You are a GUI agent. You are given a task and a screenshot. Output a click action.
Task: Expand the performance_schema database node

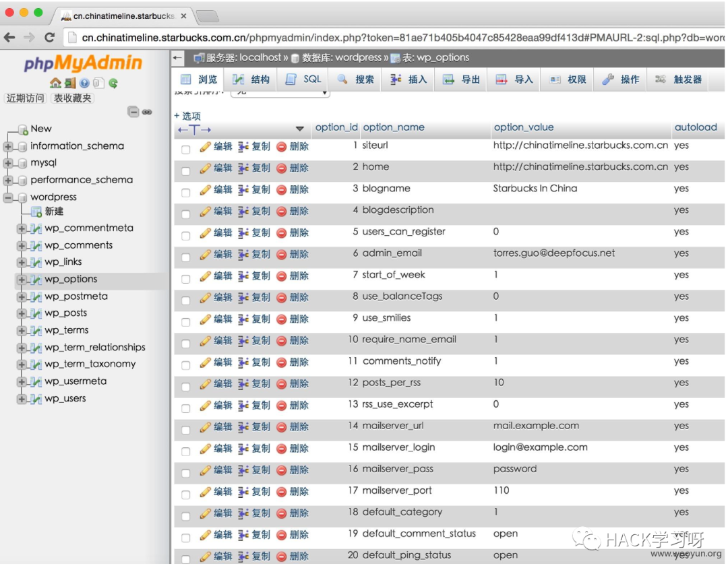coord(8,180)
